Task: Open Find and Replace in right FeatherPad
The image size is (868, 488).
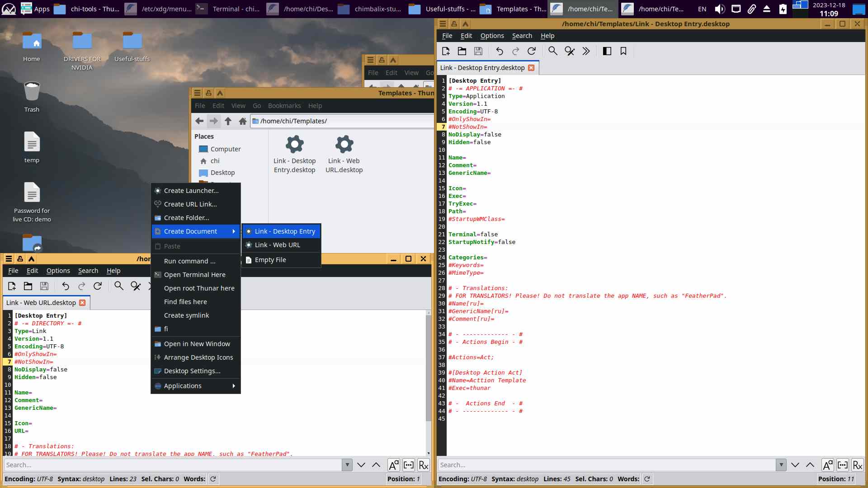Action: click(570, 51)
